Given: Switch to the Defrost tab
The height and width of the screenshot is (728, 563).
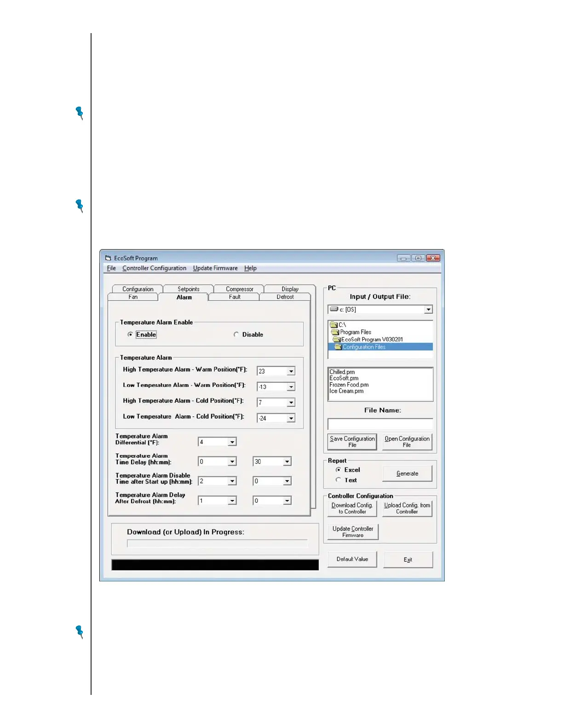Looking at the screenshot, I should (285, 297).
